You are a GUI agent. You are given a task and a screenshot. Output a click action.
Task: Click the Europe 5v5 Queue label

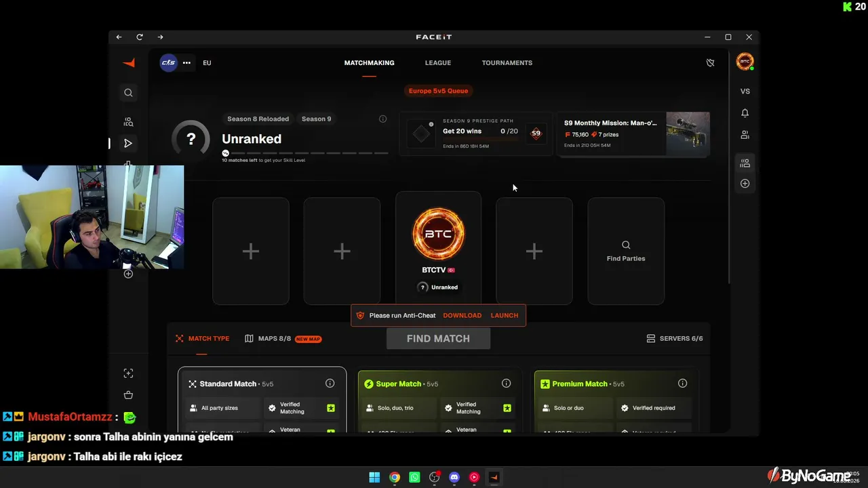coord(438,91)
